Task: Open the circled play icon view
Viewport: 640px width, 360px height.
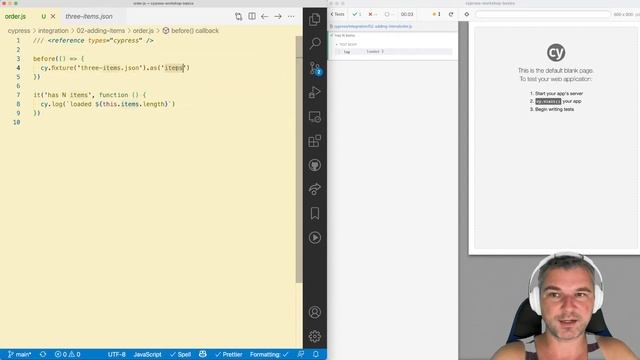Action: 314,238
